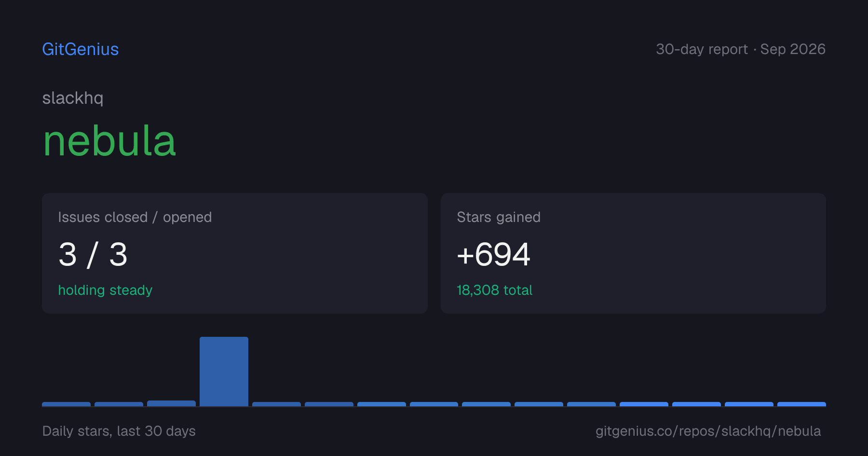
Task: Click the 30-day report Sep 2026 label
Action: click(741, 49)
